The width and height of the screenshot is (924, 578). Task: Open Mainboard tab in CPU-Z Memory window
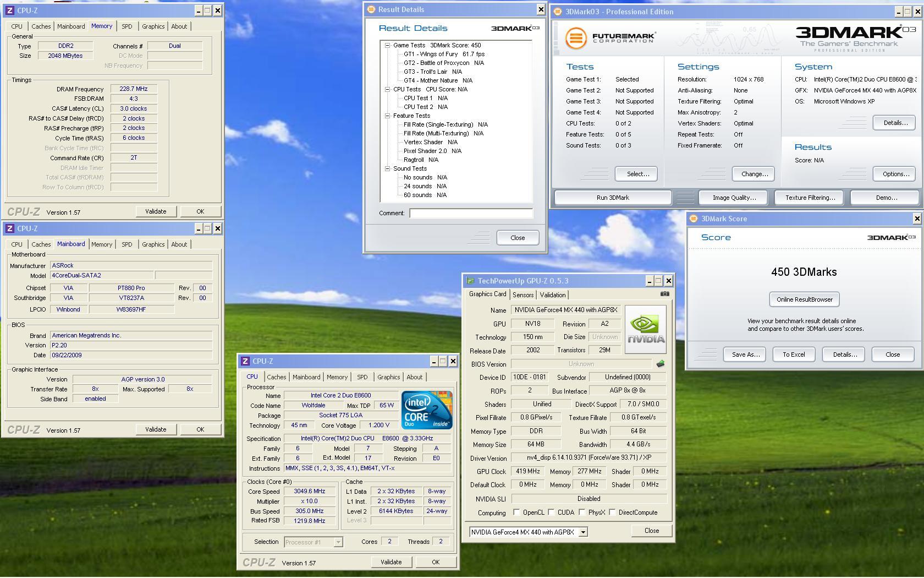click(x=71, y=26)
